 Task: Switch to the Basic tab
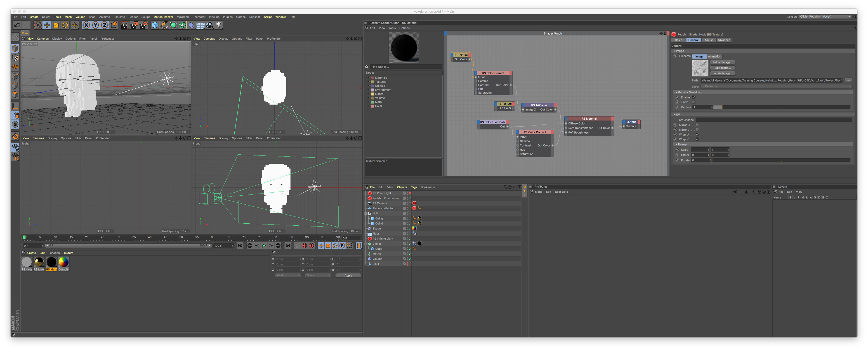[x=679, y=40]
